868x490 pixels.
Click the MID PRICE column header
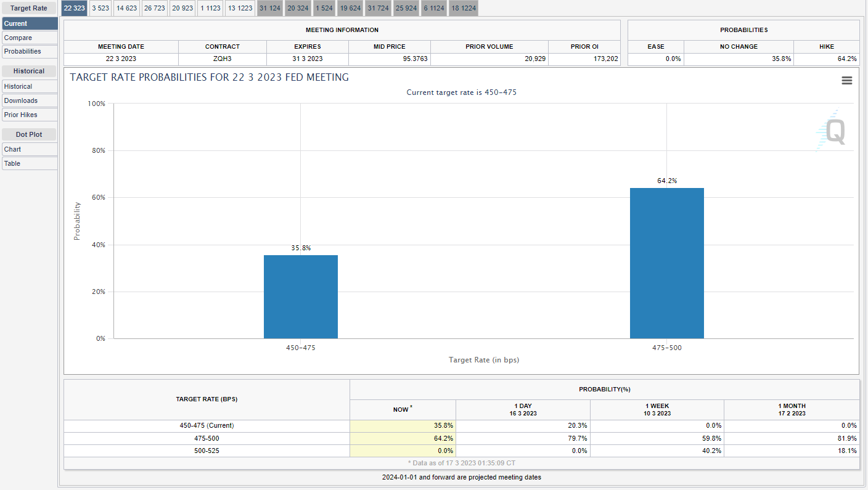(389, 47)
